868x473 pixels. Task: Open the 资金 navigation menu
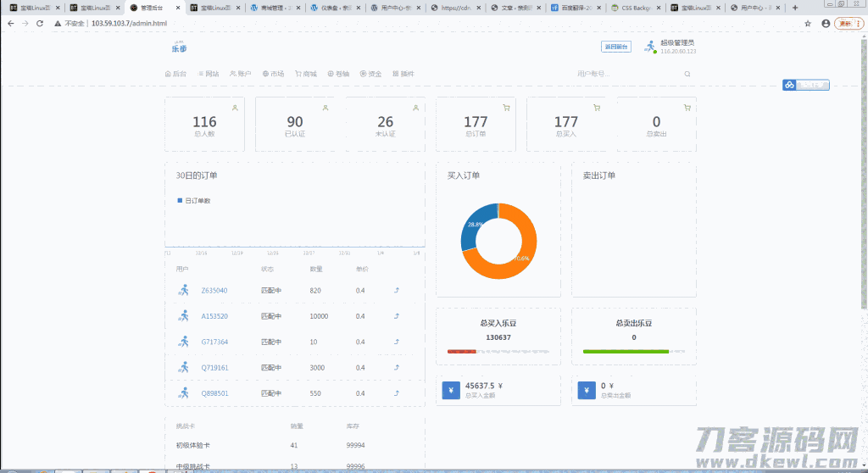coord(370,74)
